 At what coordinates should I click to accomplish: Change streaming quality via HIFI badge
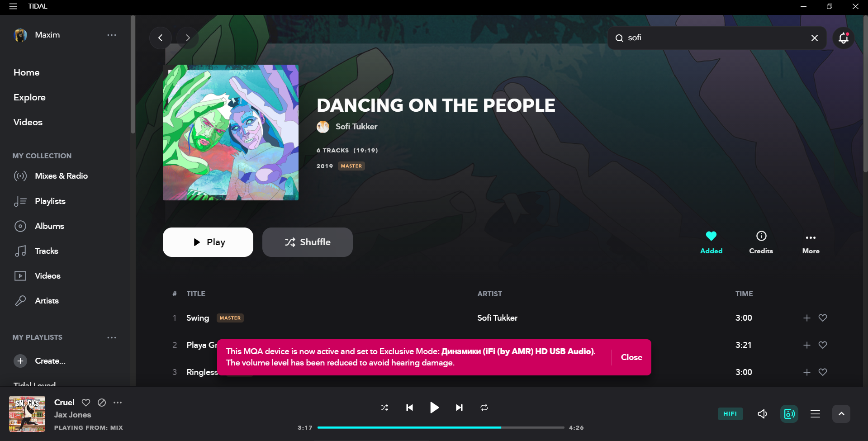[x=730, y=414]
